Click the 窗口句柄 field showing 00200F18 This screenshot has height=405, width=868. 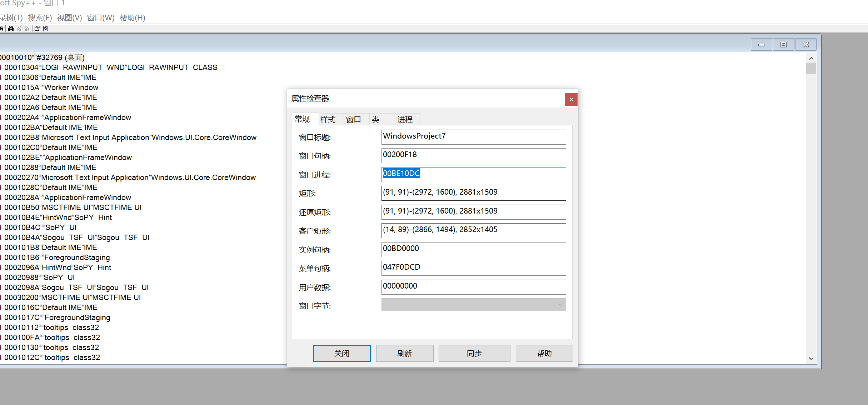tap(473, 155)
